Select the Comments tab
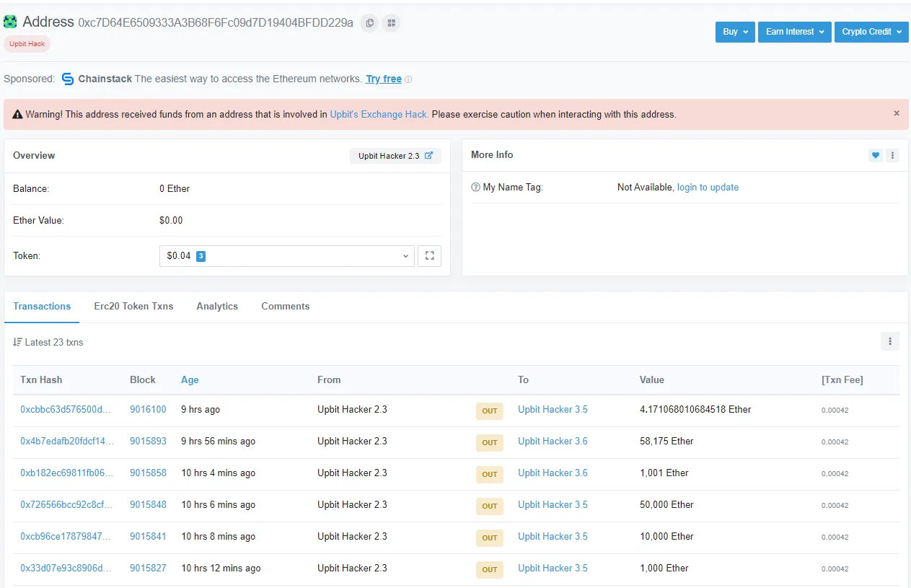Viewport: 911px width, 588px height. (285, 306)
